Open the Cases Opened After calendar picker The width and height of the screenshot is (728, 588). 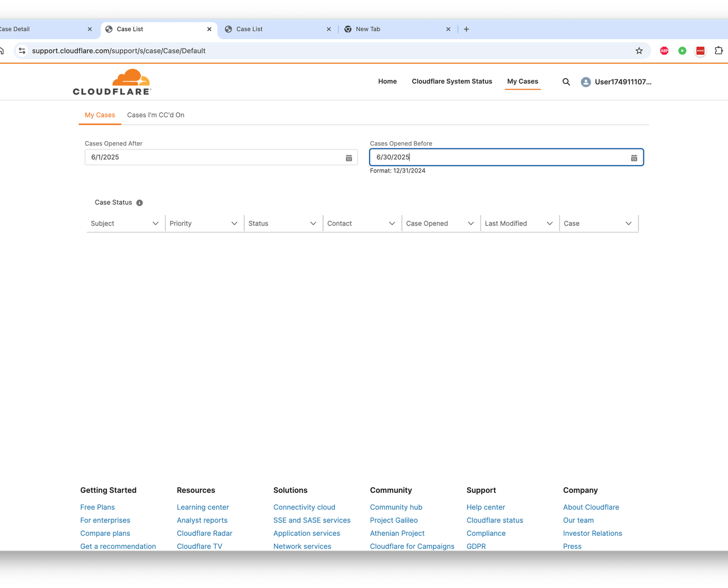[x=348, y=158]
